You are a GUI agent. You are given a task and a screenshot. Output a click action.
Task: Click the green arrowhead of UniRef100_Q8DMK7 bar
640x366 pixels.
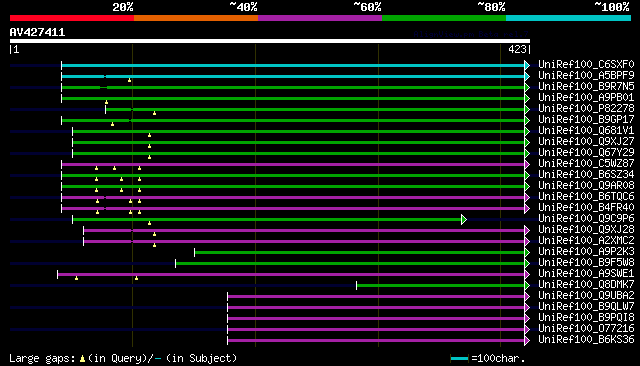[527, 286]
